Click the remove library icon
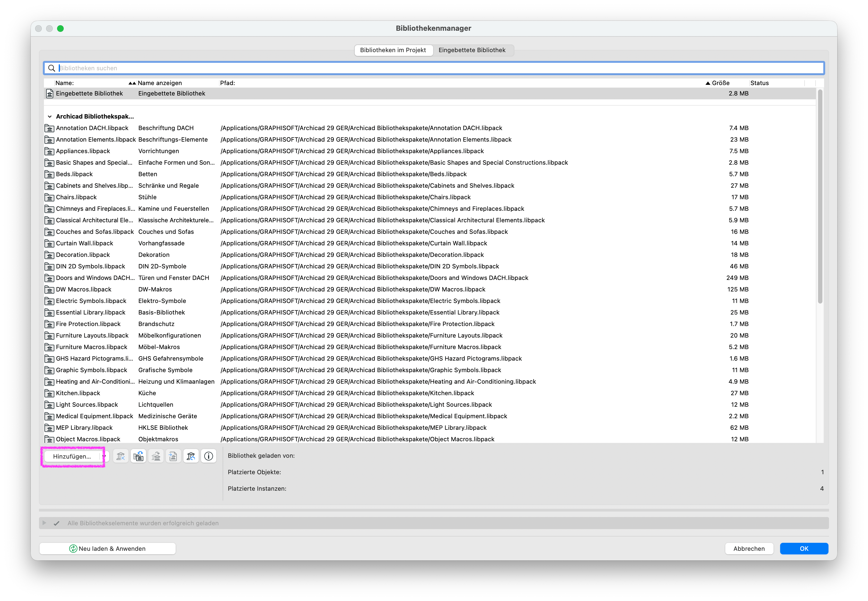This screenshot has width=868, height=601. (x=121, y=456)
